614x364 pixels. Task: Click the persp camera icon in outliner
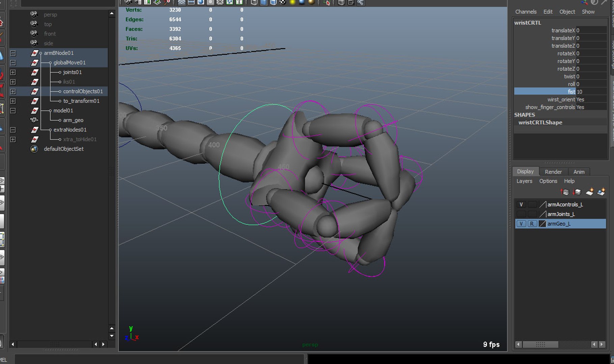pyautogui.click(x=34, y=14)
